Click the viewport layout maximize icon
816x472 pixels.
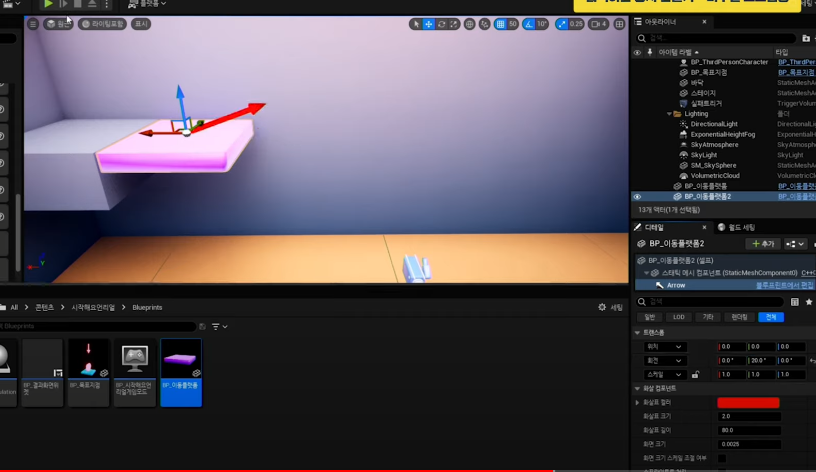pyautogui.click(x=619, y=24)
